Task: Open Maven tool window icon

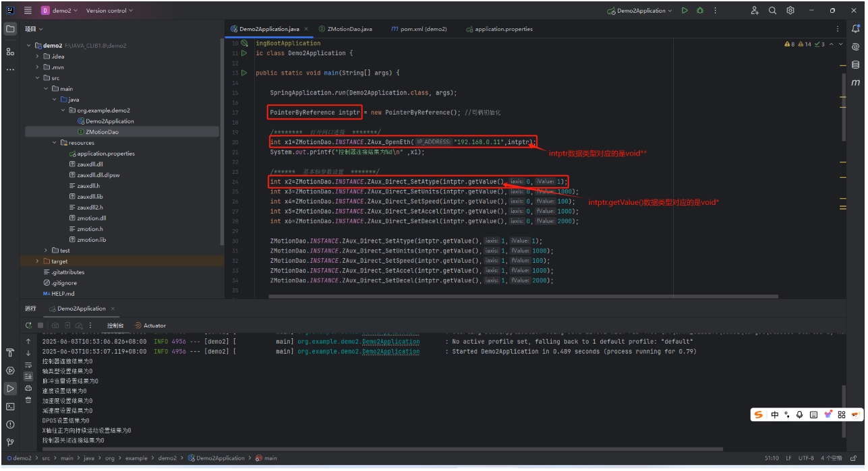Action: click(856, 83)
